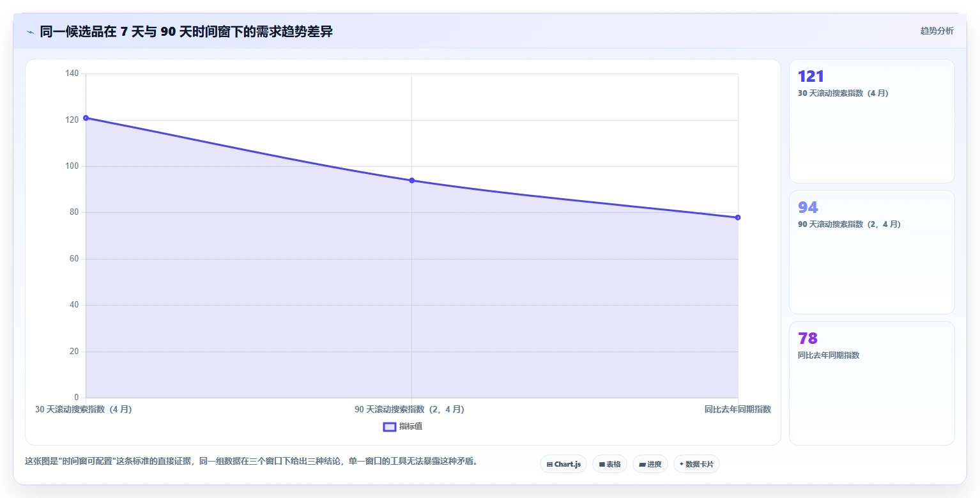Click x-axis label 同比去年同期指数
Viewport: 980px width, 498px height.
(738, 409)
